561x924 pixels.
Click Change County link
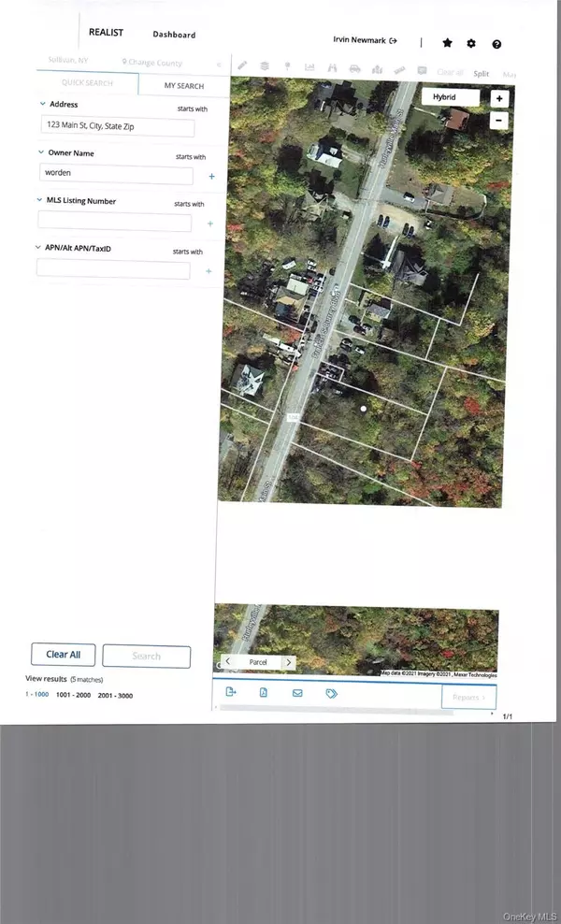pos(155,63)
